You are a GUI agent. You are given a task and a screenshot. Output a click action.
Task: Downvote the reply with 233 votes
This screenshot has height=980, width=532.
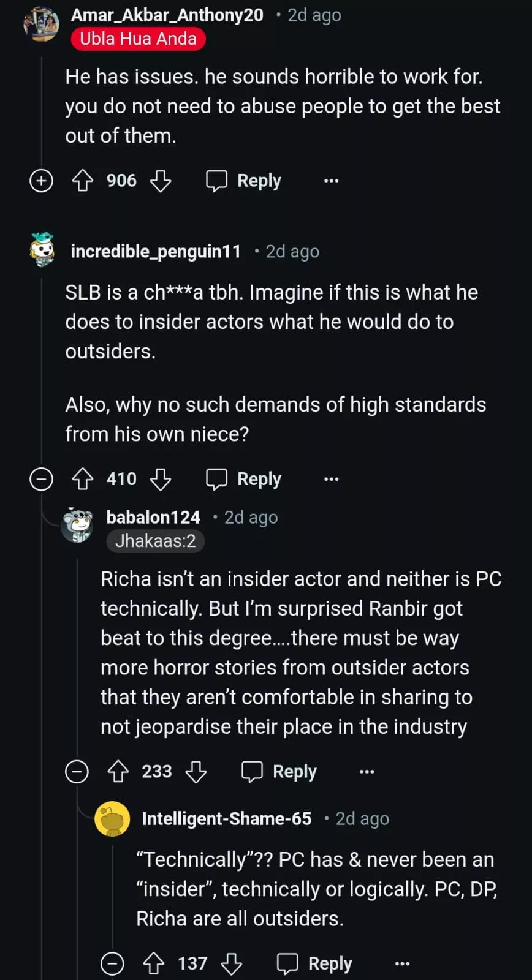196,772
